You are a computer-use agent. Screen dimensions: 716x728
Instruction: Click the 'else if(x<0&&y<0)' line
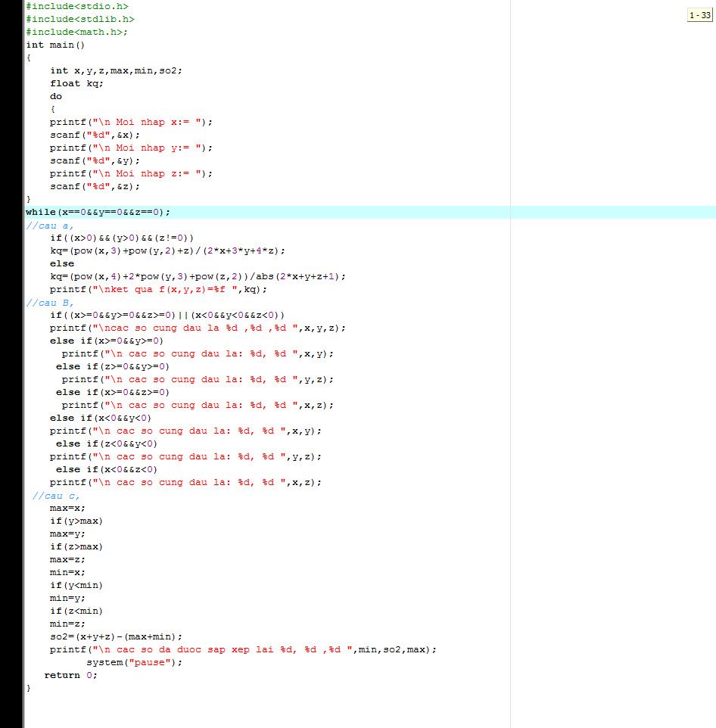[101, 418]
